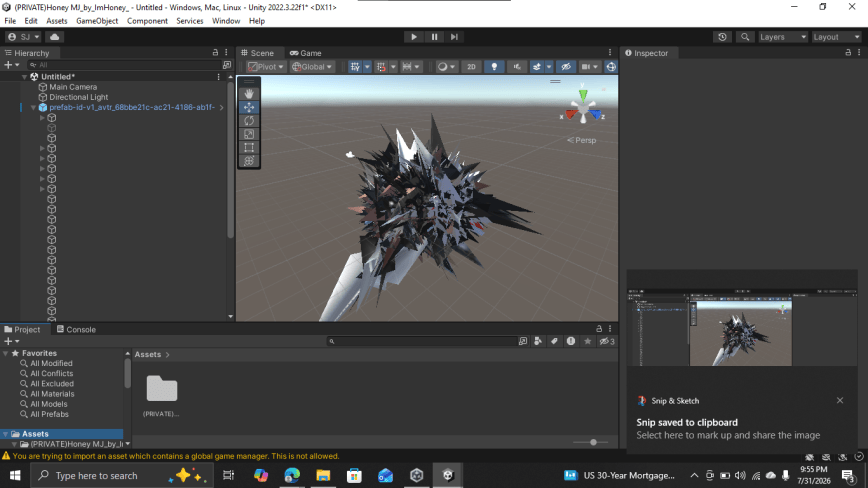Open the cloud services icon

tap(54, 37)
